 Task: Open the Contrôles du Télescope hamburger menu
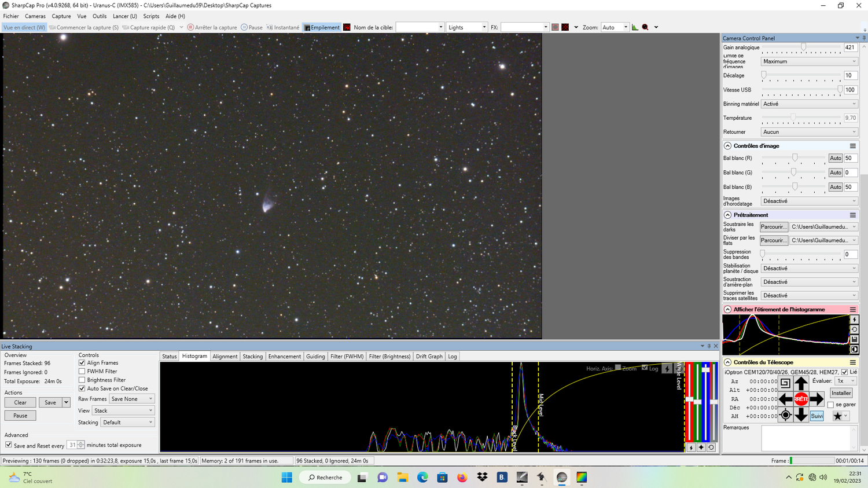pyautogui.click(x=852, y=362)
